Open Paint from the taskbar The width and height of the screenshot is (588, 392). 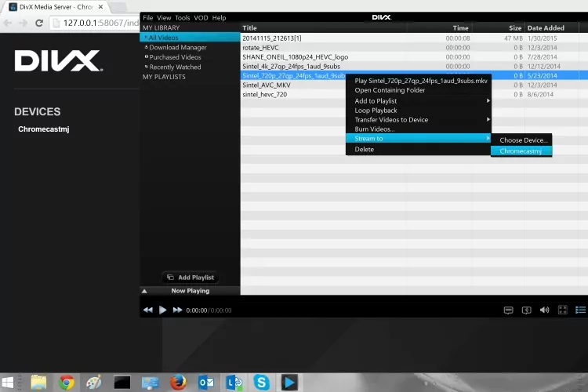[94, 383]
